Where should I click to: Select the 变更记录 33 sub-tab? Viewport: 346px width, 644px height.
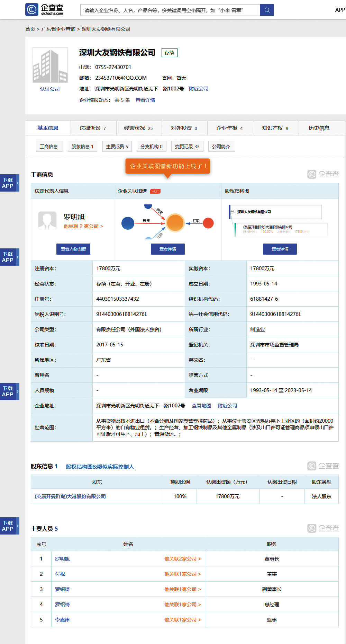click(187, 147)
